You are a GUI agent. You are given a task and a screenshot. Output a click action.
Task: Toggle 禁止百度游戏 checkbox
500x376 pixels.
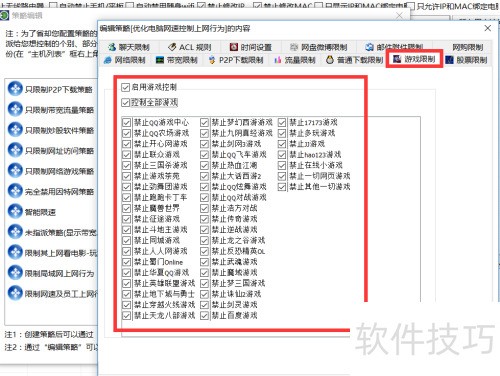coord(204,315)
